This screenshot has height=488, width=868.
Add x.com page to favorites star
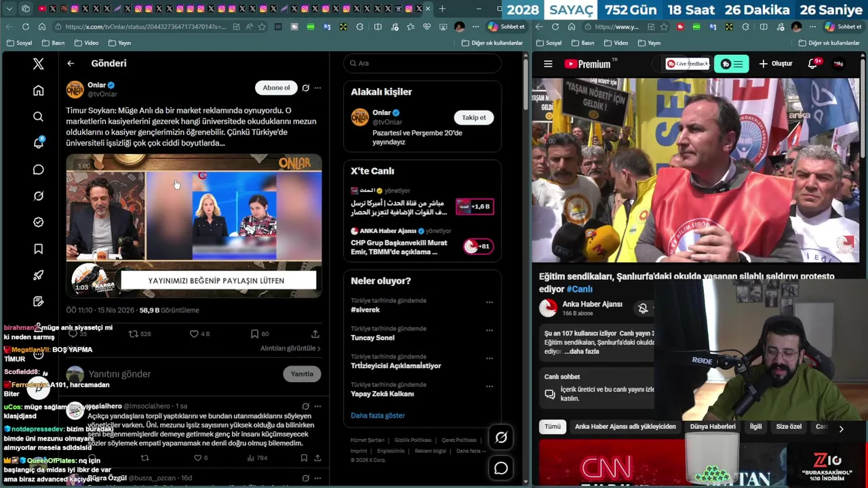point(262,26)
